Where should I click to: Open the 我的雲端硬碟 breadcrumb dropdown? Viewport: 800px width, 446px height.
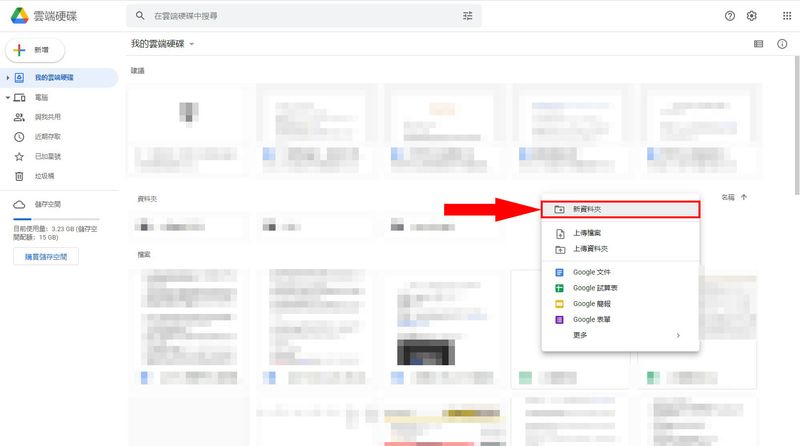point(163,44)
